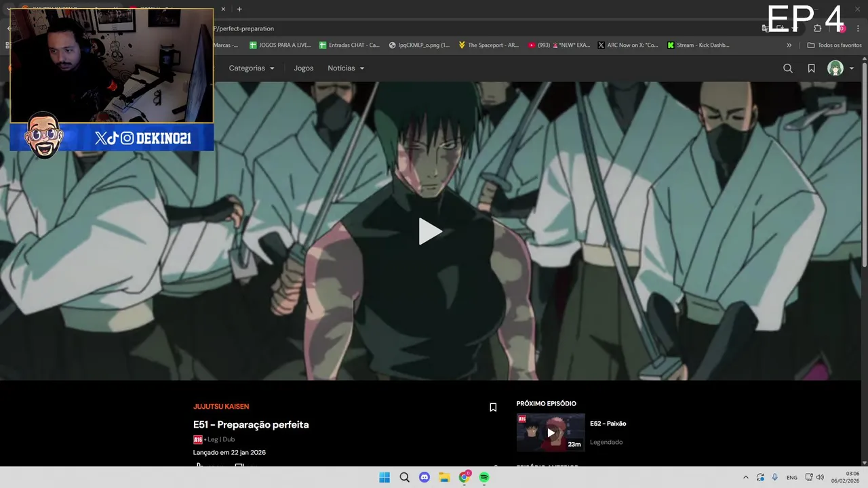Screen dimensions: 868x488
Task: Open the JUJUTSU KAISEN series link
Action: coord(221,407)
